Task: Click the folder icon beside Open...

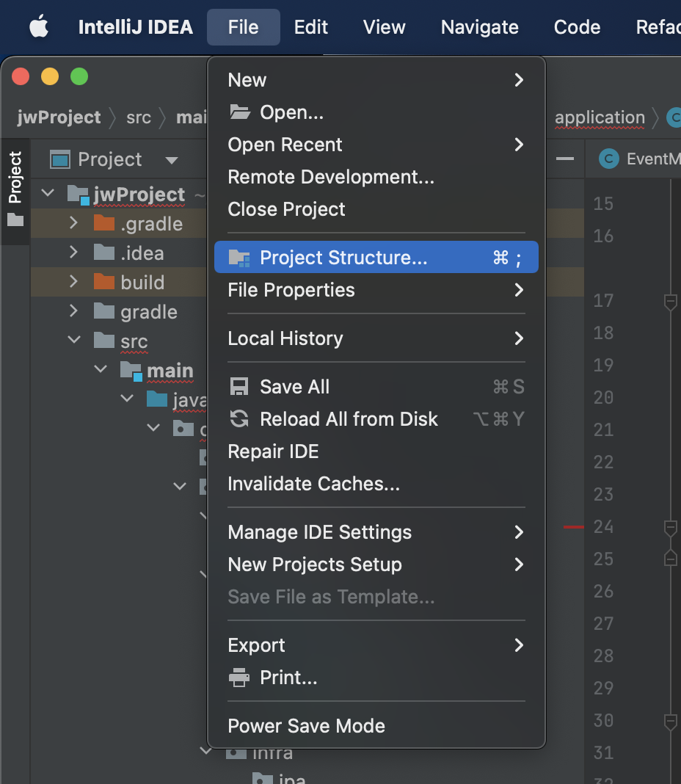Action: point(240,112)
